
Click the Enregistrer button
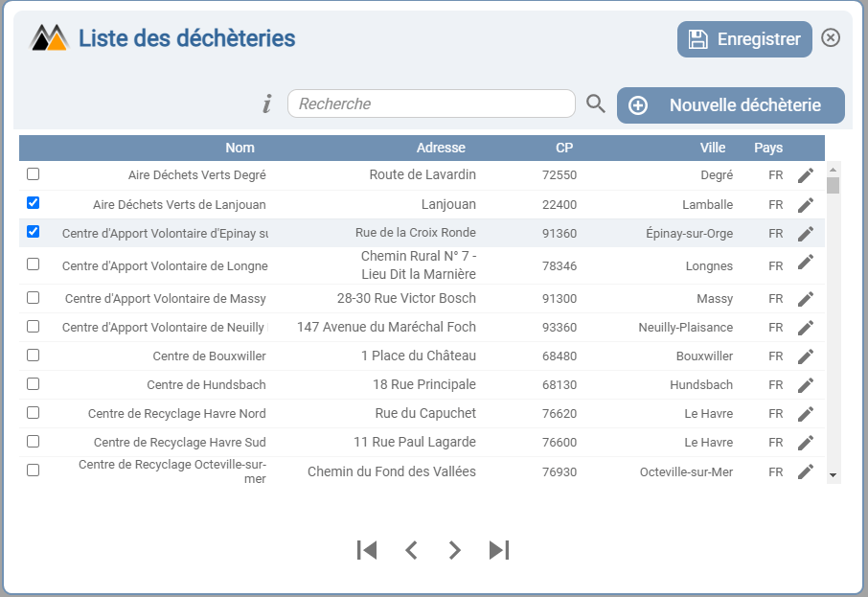[x=744, y=39]
